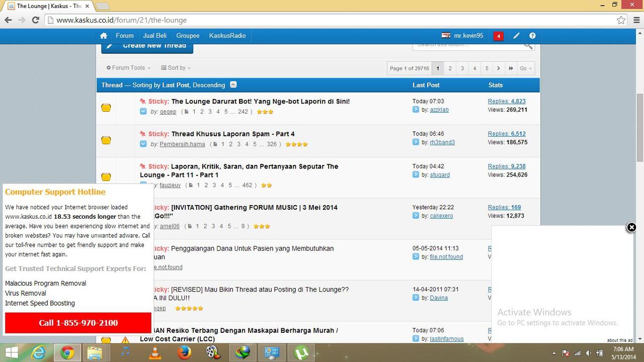The width and height of the screenshot is (644, 362).
Task: Open KaskusRadio menu item
Action: 227,36
